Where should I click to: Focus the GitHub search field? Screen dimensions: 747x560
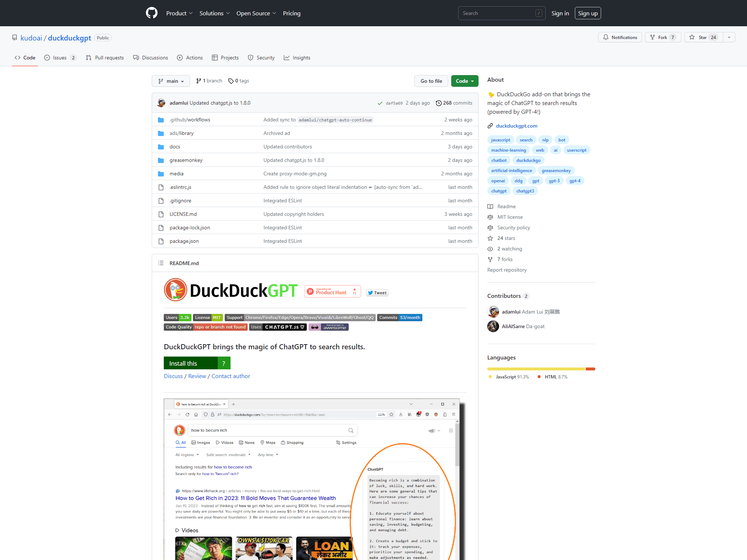(502, 13)
